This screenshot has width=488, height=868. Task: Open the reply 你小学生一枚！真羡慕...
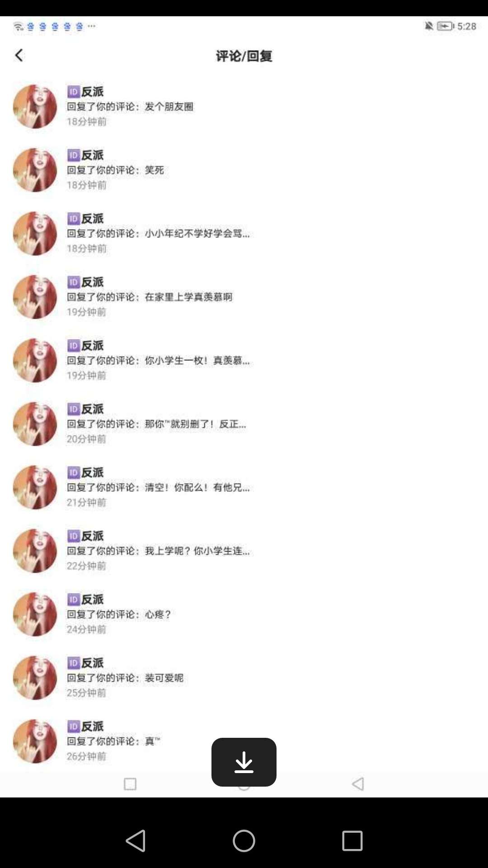pos(244,360)
